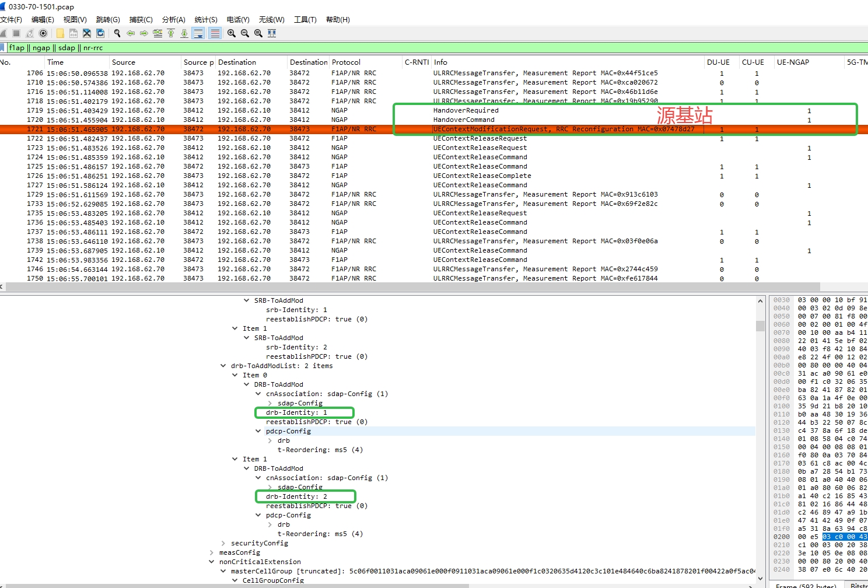
Task: Collapse the drb-ToAddModList node
Action: 223,366
